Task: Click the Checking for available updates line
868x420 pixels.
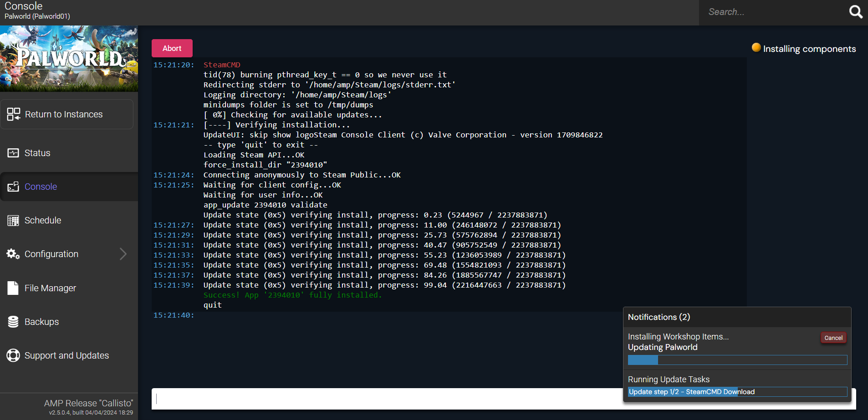Action: [293, 115]
